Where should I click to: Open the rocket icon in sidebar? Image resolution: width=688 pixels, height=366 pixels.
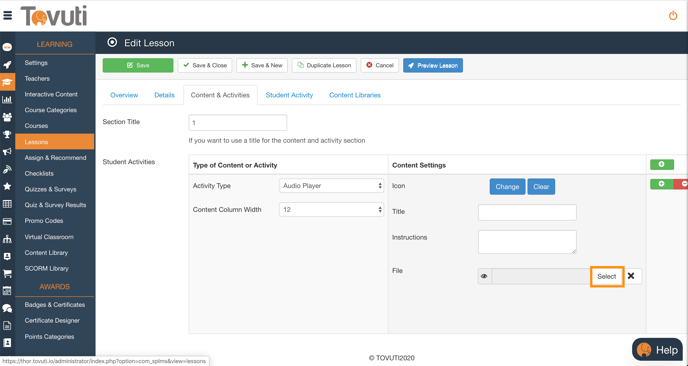click(7, 65)
